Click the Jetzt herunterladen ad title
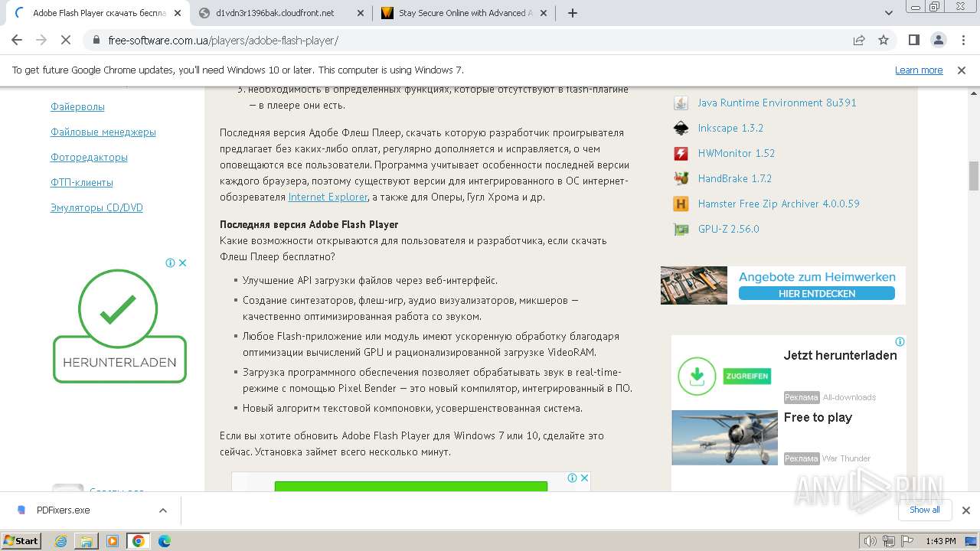This screenshot has width=980, height=551. (x=840, y=355)
